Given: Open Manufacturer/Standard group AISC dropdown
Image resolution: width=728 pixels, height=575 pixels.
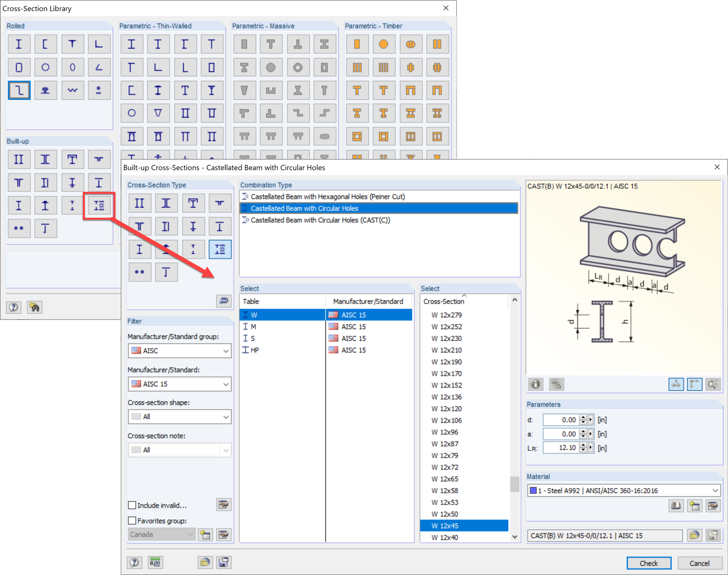Looking at the screenshot, I should coord(179,351).
